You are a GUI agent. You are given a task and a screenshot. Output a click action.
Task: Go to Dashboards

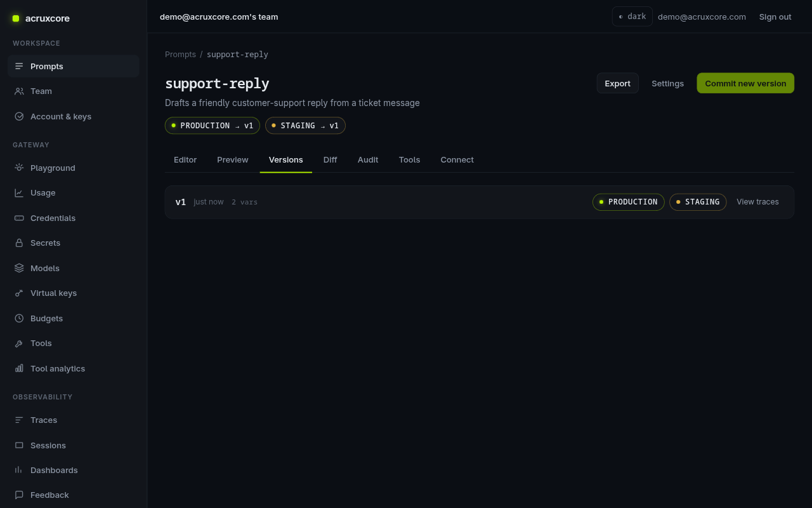[x=74, y=471]
